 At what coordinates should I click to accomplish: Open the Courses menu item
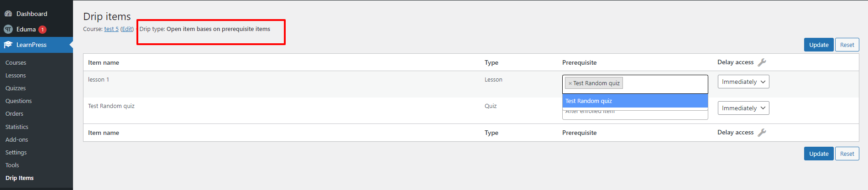coord(16,62)
